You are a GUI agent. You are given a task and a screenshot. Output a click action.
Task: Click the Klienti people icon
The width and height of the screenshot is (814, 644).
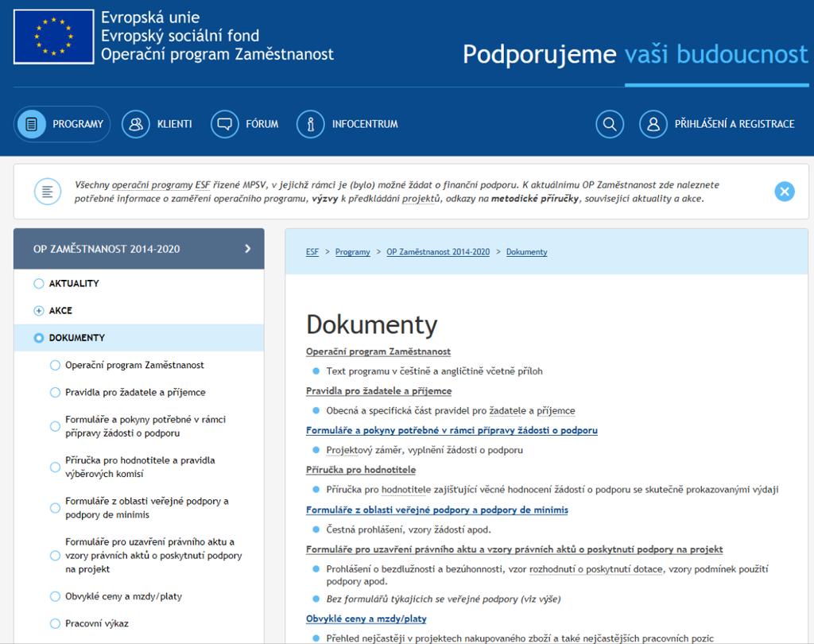(x=135, y=124)
